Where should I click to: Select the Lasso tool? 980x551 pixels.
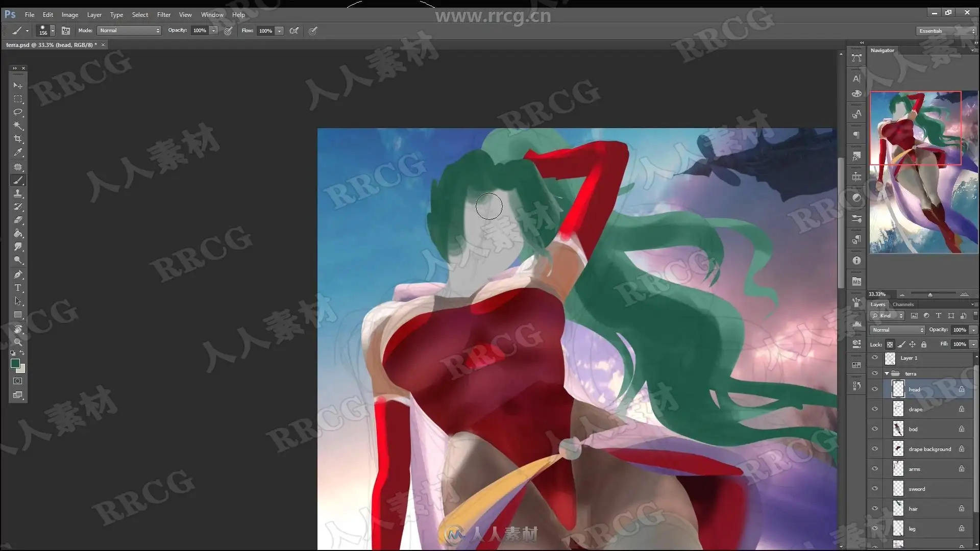18,112
